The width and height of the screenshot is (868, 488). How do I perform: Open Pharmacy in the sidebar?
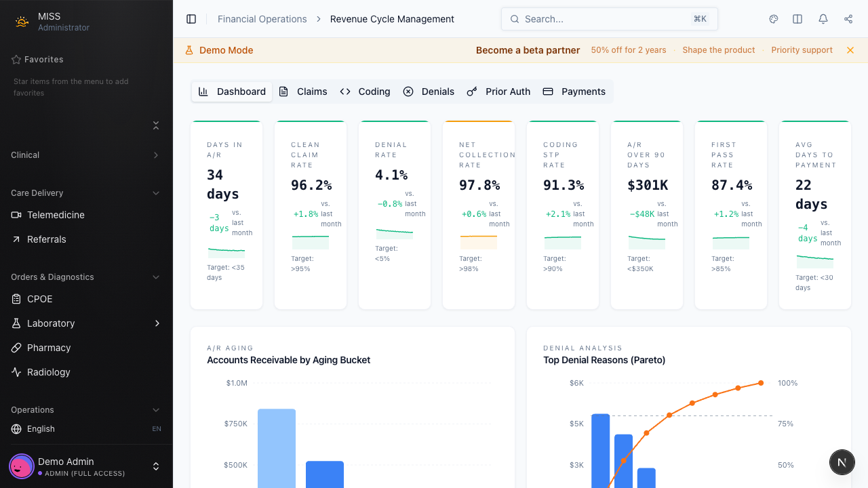click(49, 348)
